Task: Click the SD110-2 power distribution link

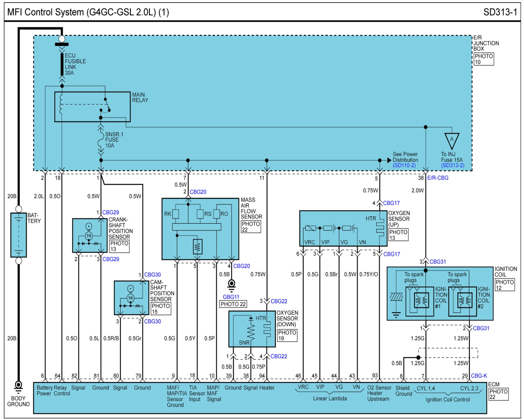Action: pos(404,165)
